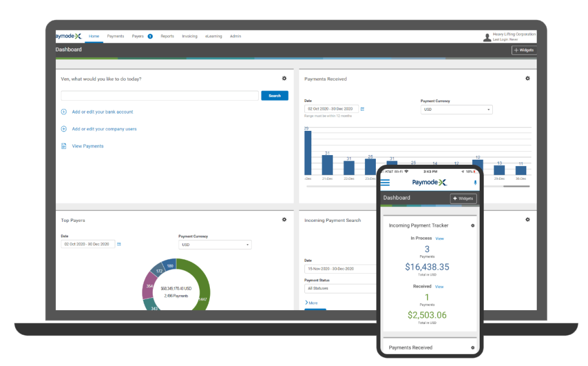This screenshot has height=366, width=588.
Task: Open Incoming Payment Tracker gear on mobile
Action: [473, 225]
